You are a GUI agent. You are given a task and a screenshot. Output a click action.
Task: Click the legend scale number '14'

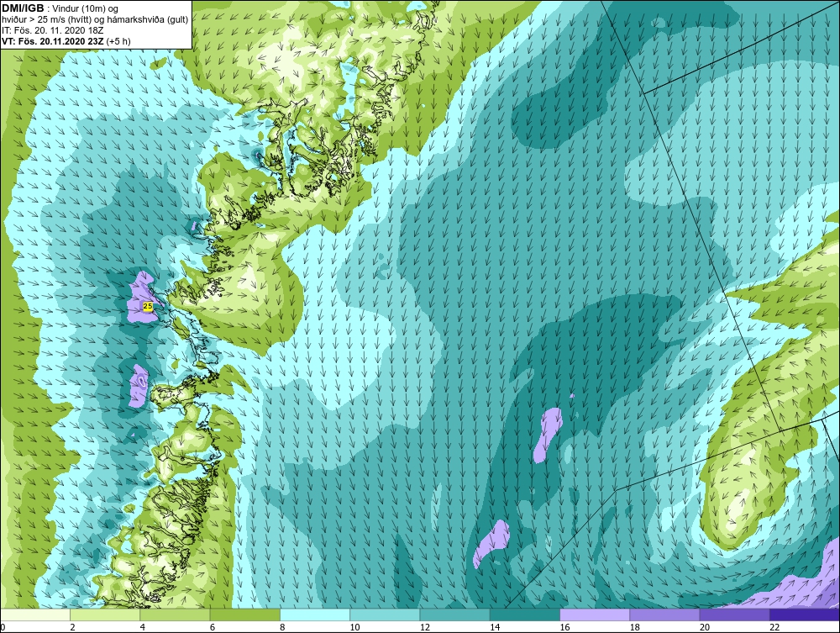(495, 627)
